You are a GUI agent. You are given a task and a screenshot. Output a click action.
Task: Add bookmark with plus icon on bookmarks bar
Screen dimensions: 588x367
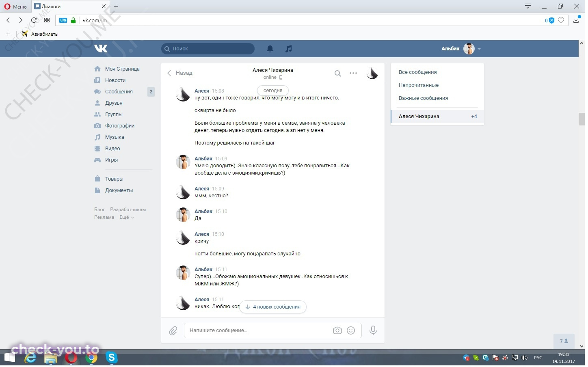pos(8,34)
